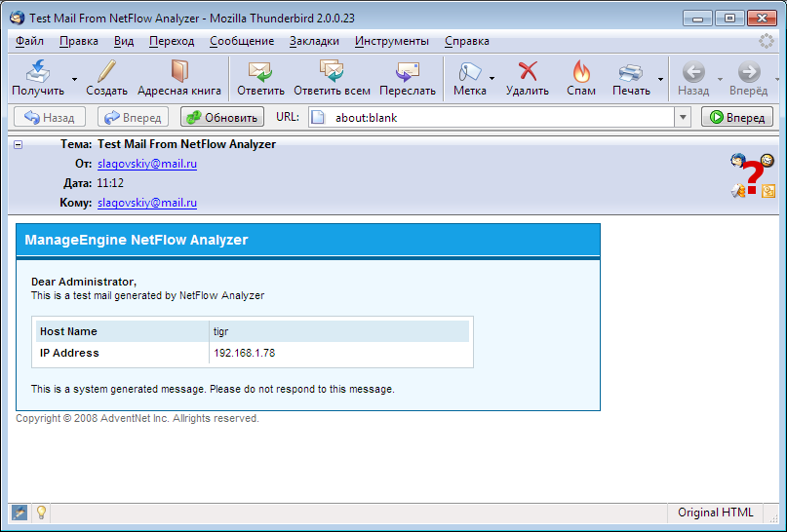The height and width of the screenshot is (532, 787).
Task: Click the Вперед button beside Назад in URL bar
Action: 133,117
